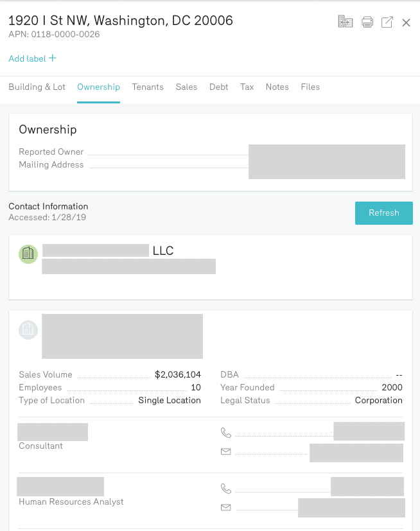Switch to the Building & Lot tab
420x531 pixels.
[x=37, y=87]
